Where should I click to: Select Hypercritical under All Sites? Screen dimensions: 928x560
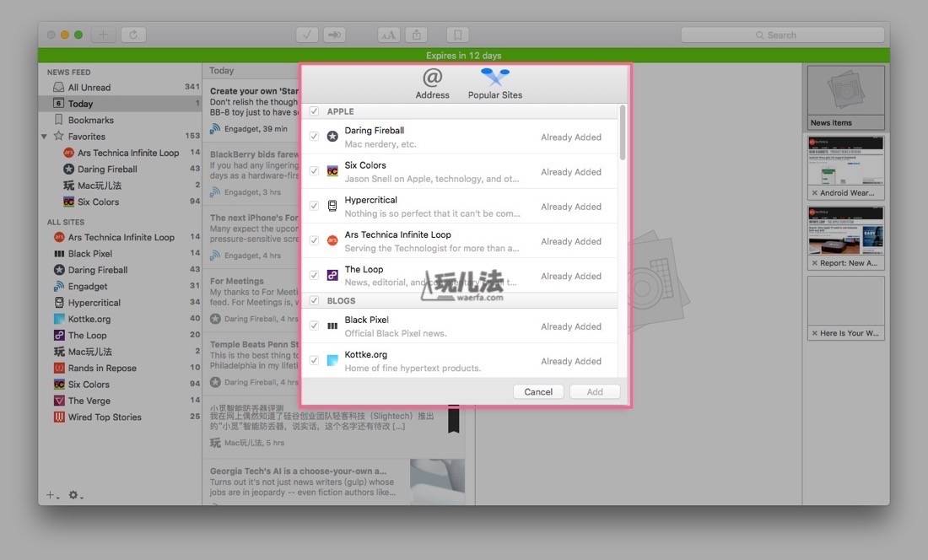120,303
